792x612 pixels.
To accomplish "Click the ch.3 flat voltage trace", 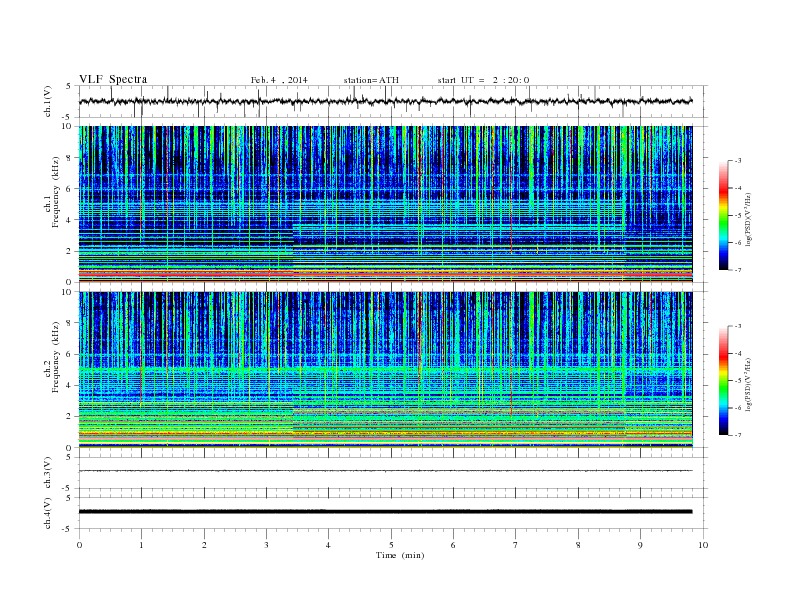I will pyautogui.click(x=385, y=471).
